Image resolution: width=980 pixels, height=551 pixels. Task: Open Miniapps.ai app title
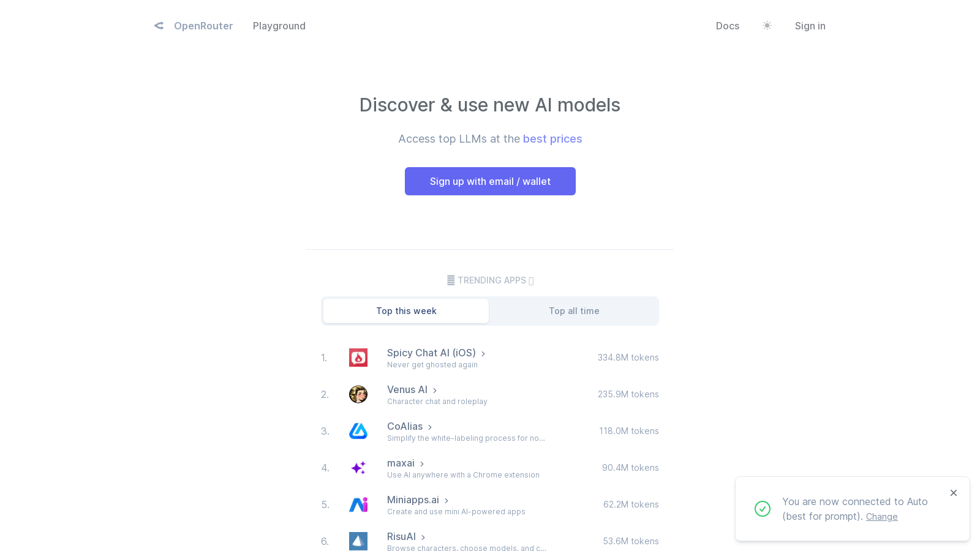coord(413,500)
